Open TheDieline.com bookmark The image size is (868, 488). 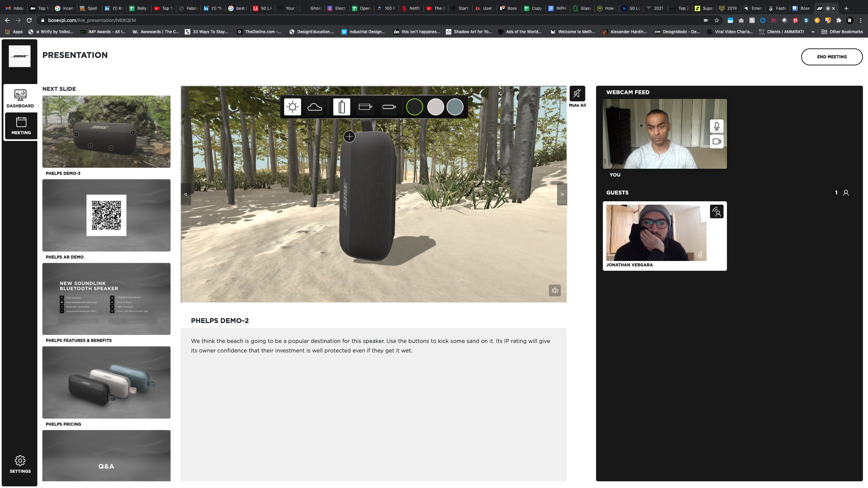259,32
